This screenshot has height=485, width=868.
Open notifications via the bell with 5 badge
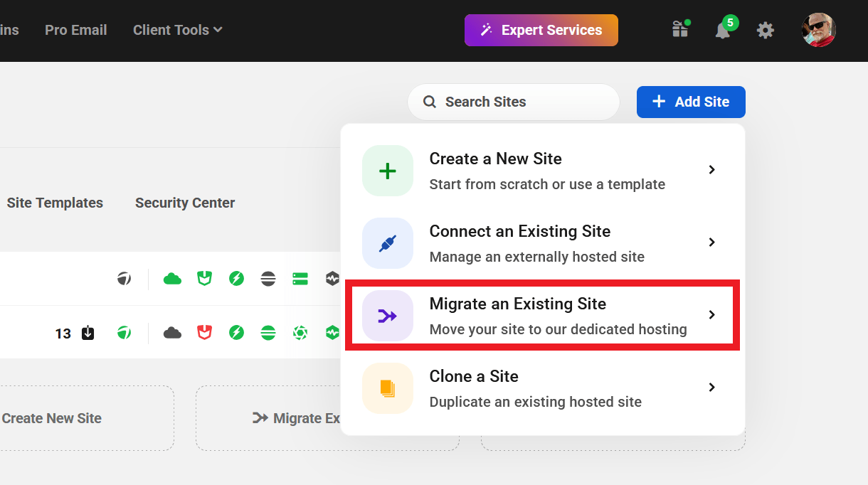click(x=723, y=30)
